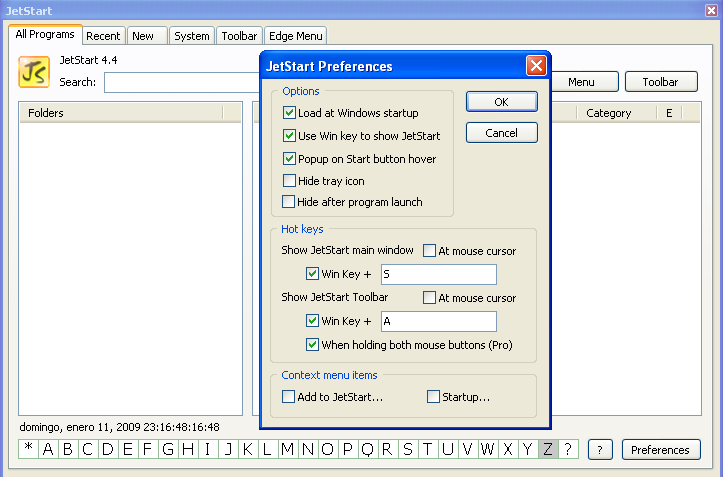Click the E column header

click(670, 113)
